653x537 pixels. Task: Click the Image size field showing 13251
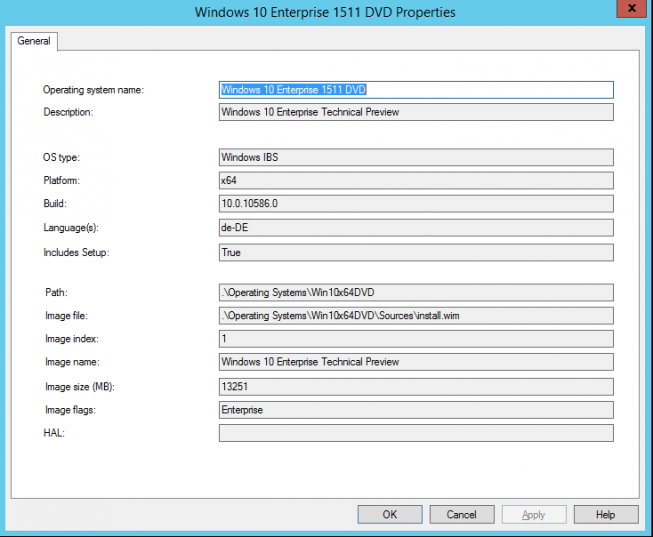pyautogui.click(x=416, y=387)
